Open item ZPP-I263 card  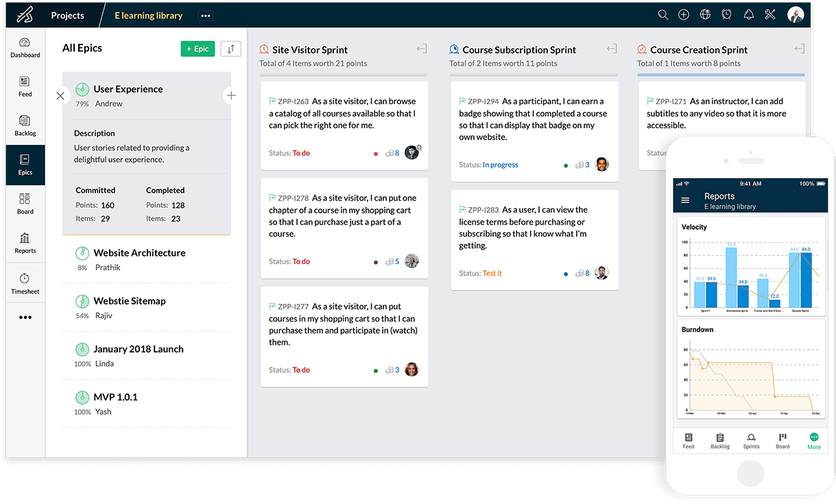[344, 125]
